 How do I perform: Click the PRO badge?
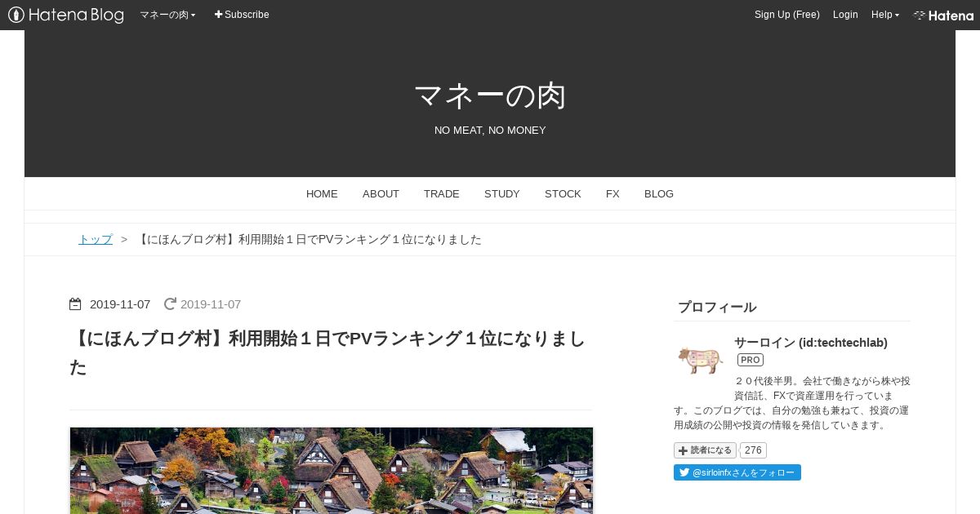[751, 360]
